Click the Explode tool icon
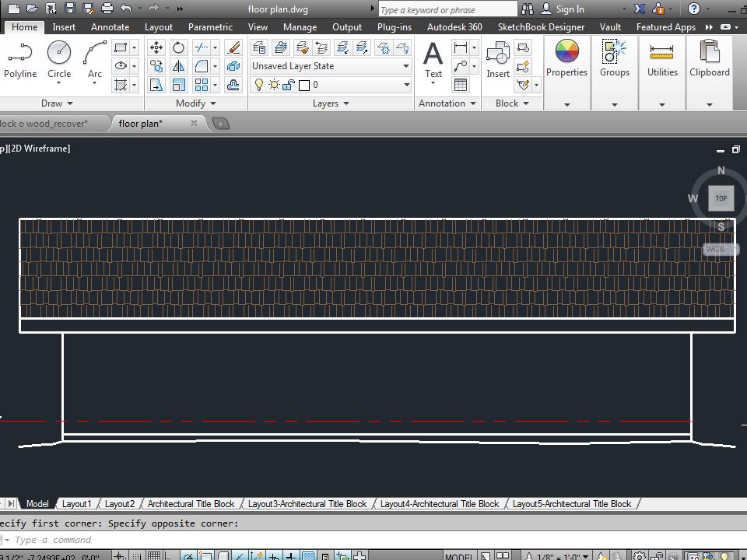The image size is (747, 560). click(233, 65)
